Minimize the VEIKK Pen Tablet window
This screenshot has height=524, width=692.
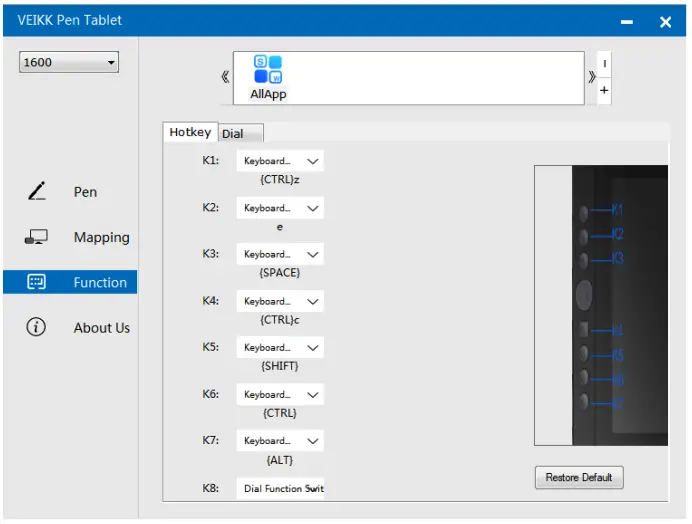(x=627, y=21)
